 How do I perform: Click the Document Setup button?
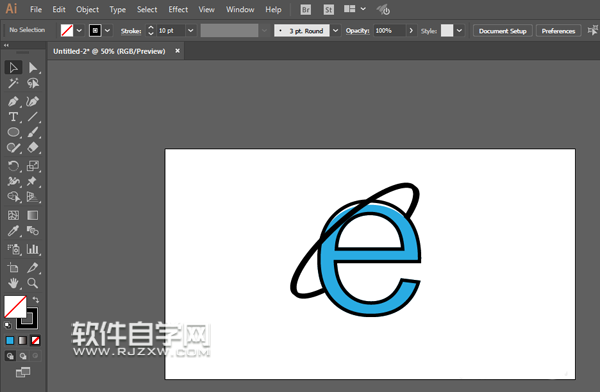click(x=502, y=31)
